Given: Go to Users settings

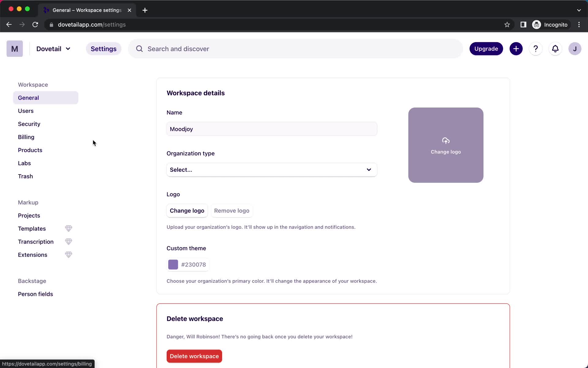Looking at the screenshot, I should [x=26, y=111].
